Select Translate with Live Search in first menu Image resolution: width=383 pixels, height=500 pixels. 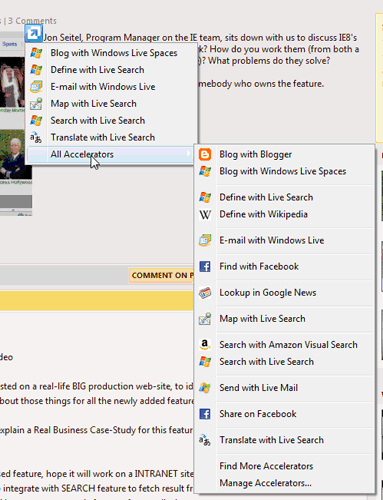[111, 137]
